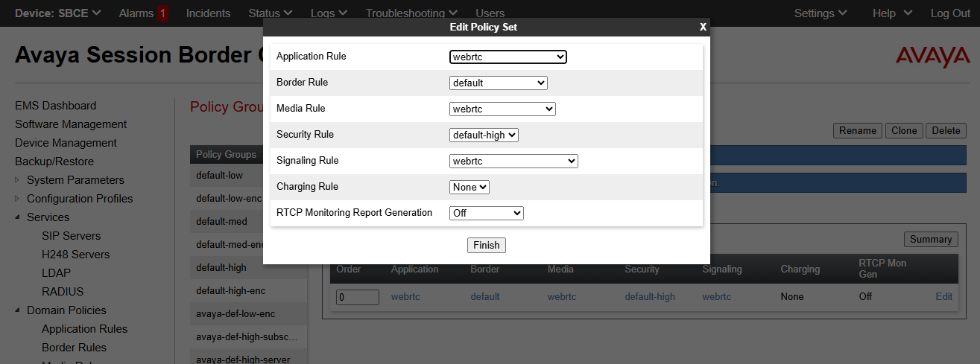Open the Media Rule dropdown
Screen dimensions: 980x364
point(502,109)
